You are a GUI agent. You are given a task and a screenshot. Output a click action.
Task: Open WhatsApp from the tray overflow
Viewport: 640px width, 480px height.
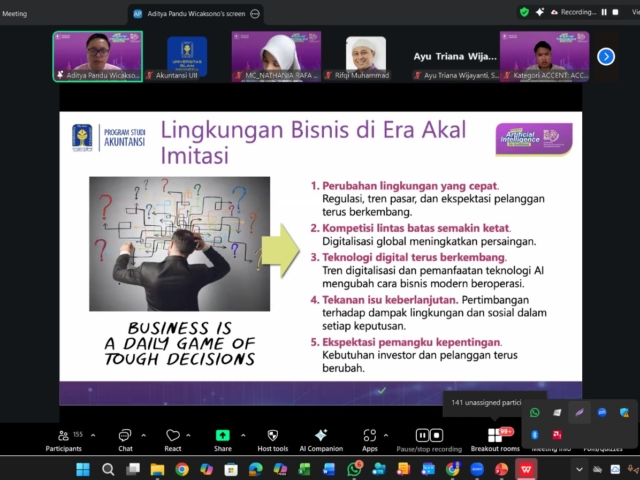[x=534, y=413]
